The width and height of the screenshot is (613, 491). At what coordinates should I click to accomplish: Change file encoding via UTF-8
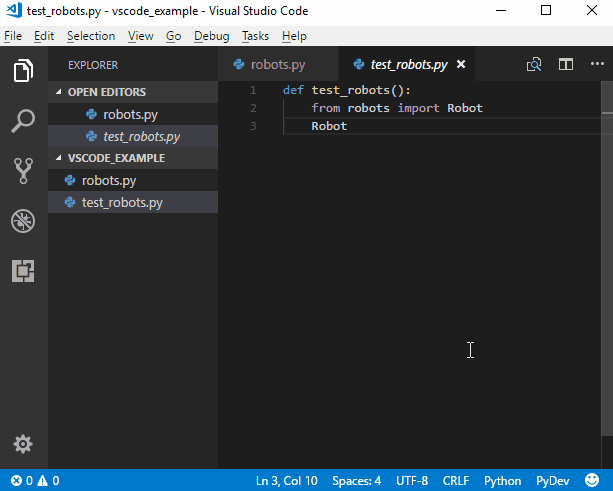[x=412, y=480]
